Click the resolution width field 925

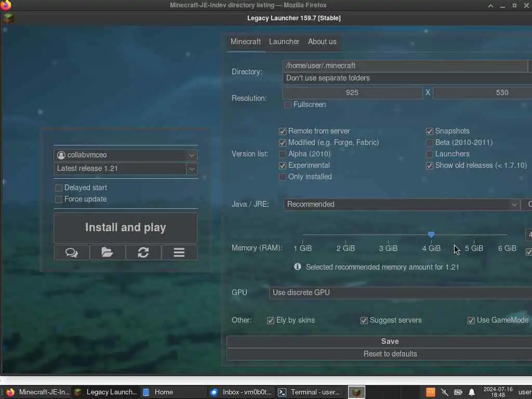point(352,93)
